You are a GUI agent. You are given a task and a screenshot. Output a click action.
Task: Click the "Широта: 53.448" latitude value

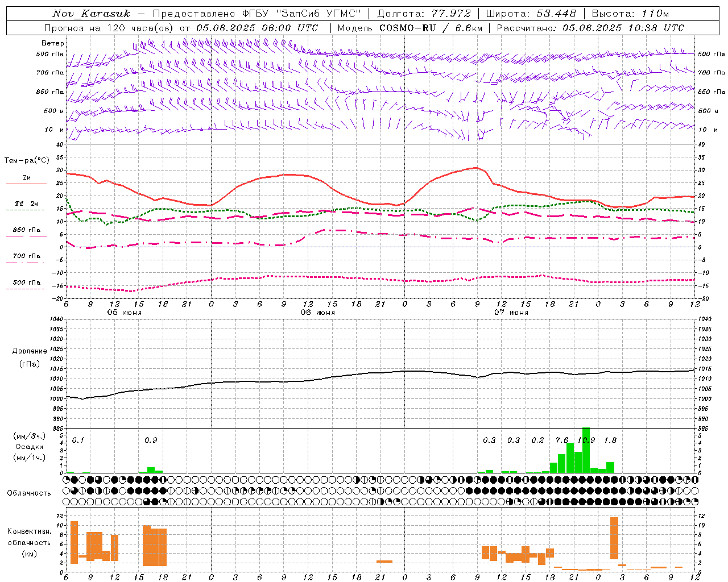point(531,14)
